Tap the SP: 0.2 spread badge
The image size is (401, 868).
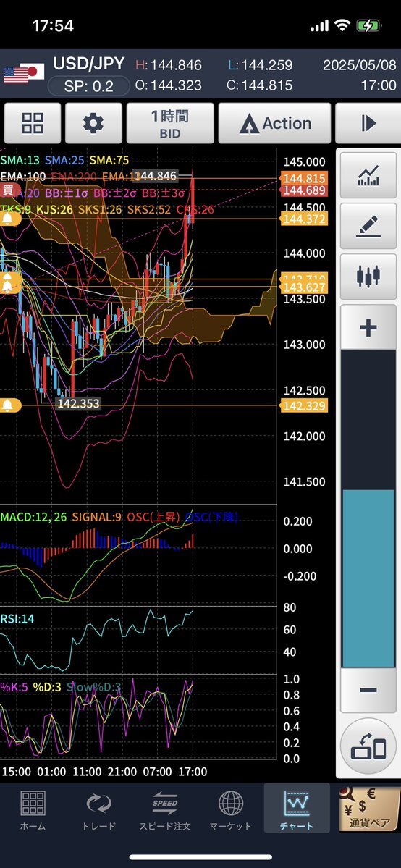tap(88, 86)
